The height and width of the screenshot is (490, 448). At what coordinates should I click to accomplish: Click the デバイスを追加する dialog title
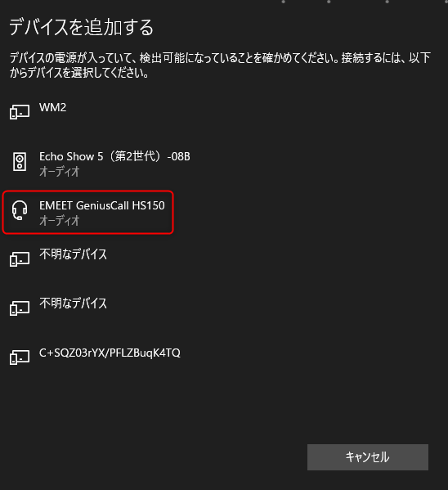tap(81, 27)
